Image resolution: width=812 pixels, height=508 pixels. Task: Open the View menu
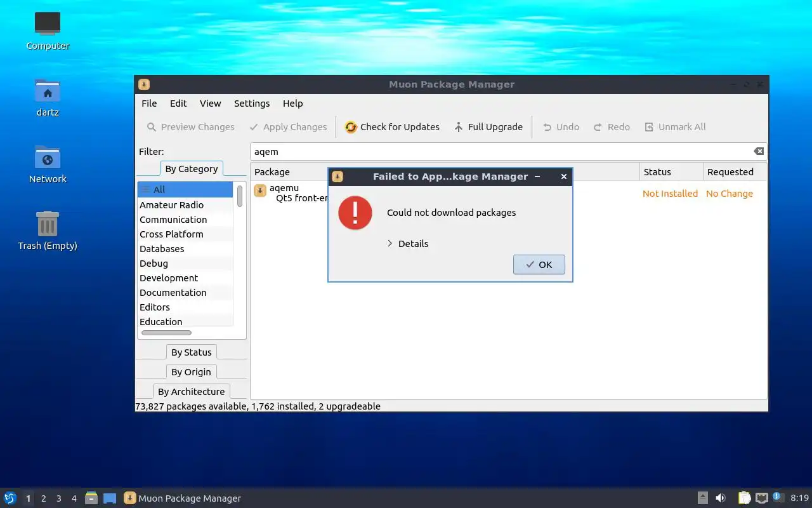coord(210,104)
